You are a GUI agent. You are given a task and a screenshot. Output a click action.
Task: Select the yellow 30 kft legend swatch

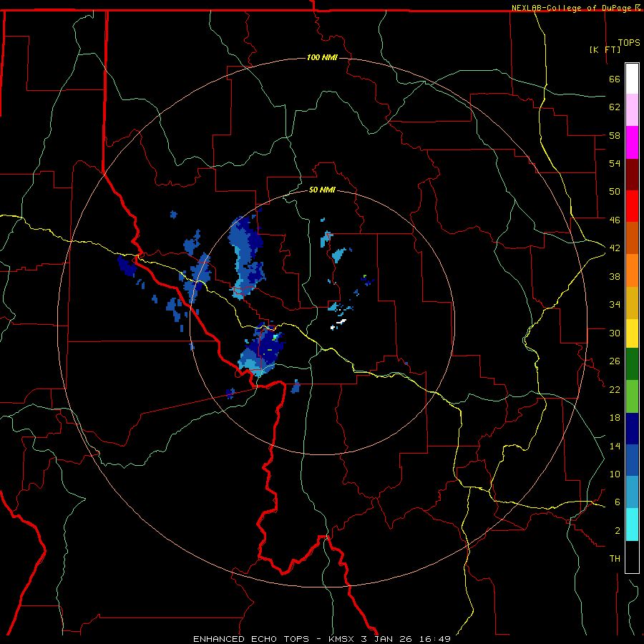coord(632,333)
